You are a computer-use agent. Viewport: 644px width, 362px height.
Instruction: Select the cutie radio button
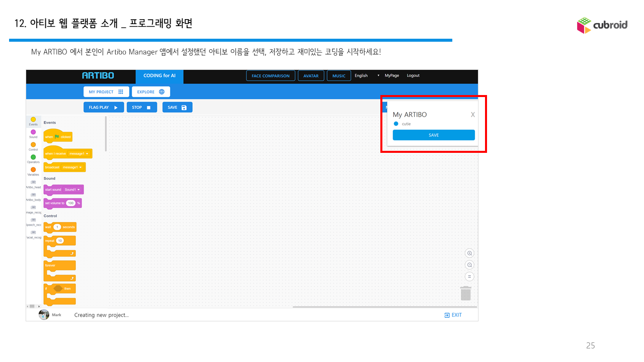(x=396, y=124)
